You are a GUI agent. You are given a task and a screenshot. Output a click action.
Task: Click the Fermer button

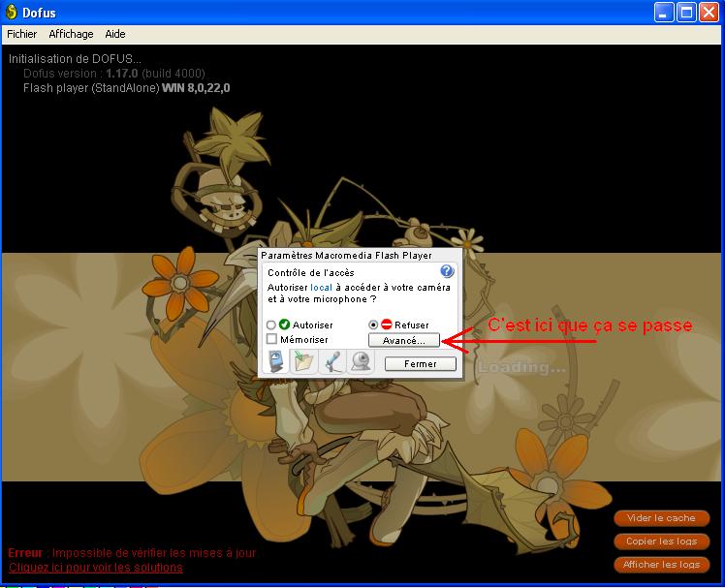tap(421, 364)
